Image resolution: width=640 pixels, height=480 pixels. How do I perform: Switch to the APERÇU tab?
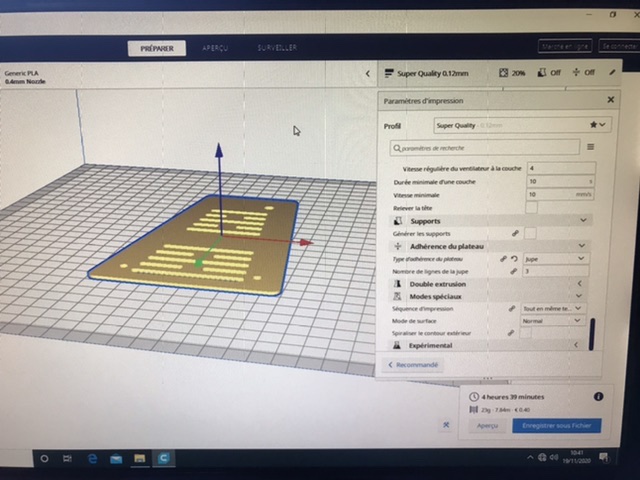click(x=214, y=47)
